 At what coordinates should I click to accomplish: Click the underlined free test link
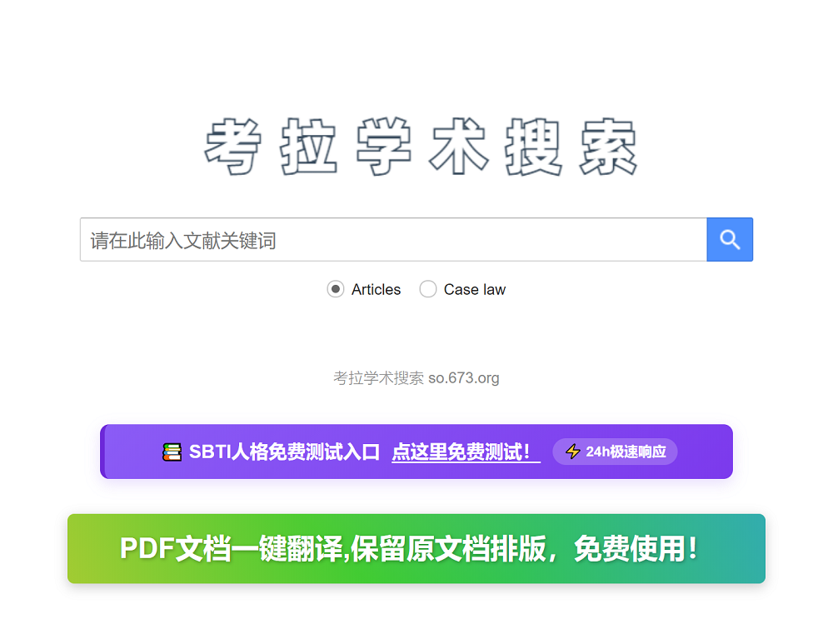(x=465, y=452)
